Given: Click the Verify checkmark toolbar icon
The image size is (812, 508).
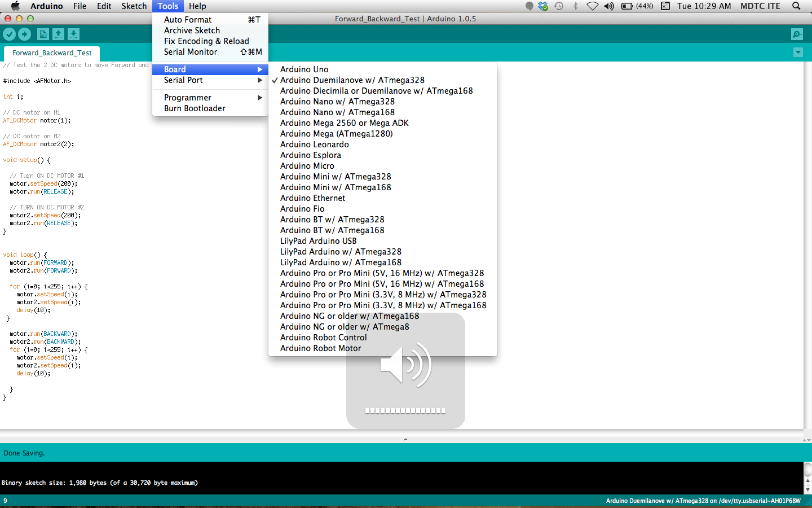Looking at the screenshot, I should click(10, 34).
